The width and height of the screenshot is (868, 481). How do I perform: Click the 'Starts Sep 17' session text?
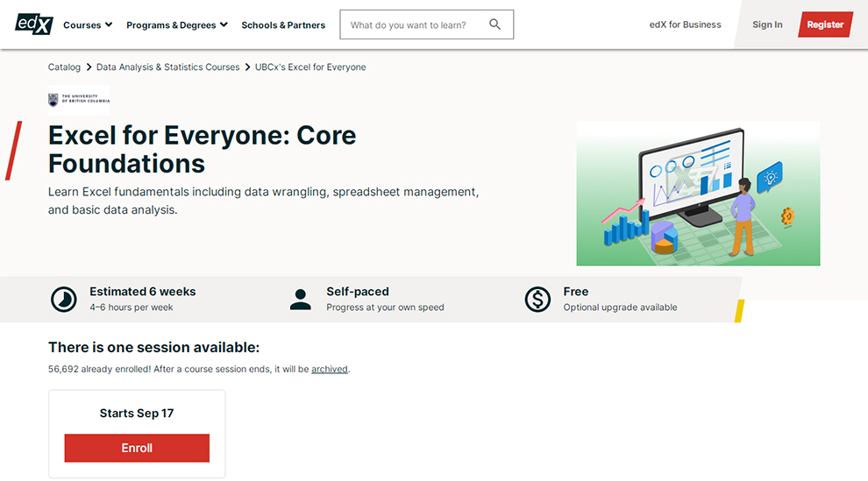137,413
